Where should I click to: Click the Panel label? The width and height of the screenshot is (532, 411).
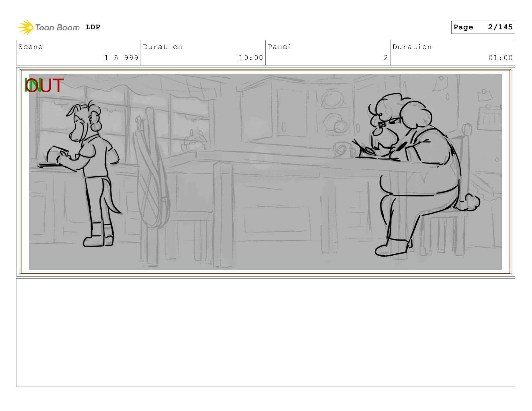pos(280,47)
